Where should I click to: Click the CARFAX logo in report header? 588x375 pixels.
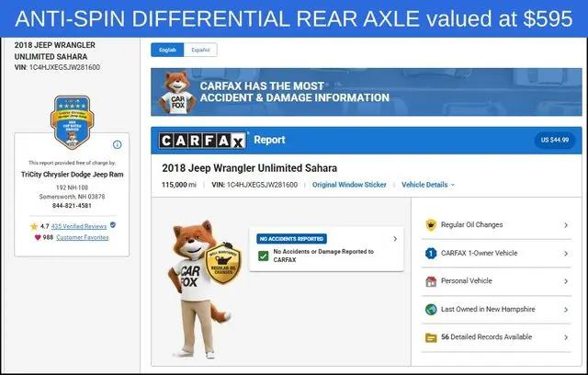pyautogui.click(x=202, y=141)
